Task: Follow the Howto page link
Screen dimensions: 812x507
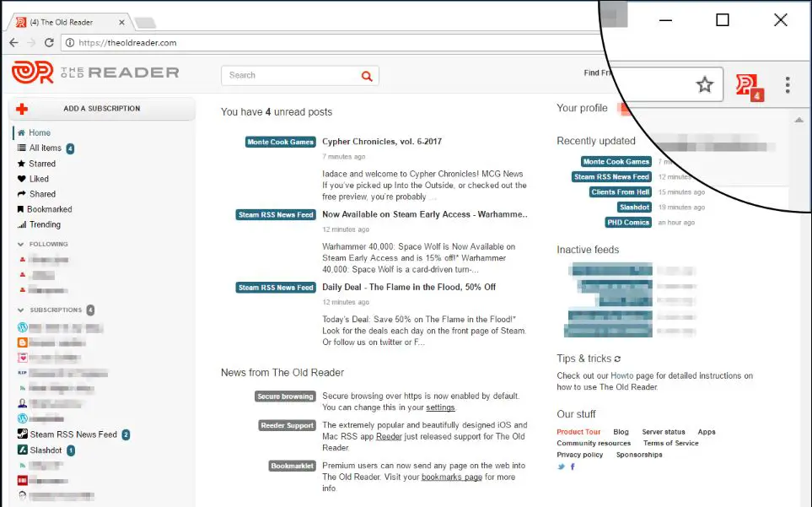Action: 623,375
